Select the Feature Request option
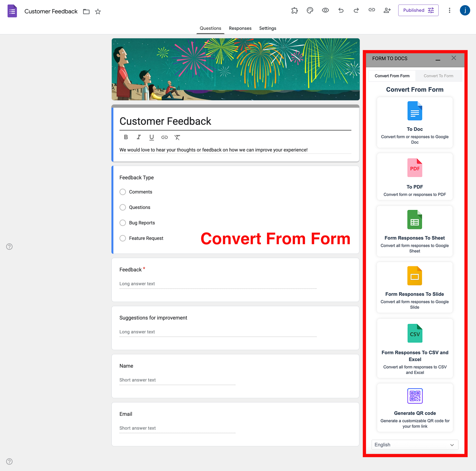 point(122,238)
